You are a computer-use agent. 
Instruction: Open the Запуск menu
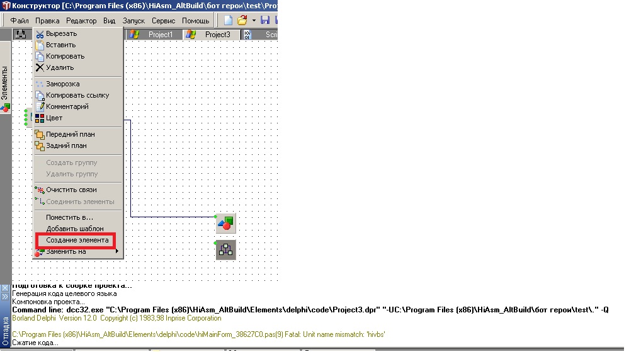point(133,21)
